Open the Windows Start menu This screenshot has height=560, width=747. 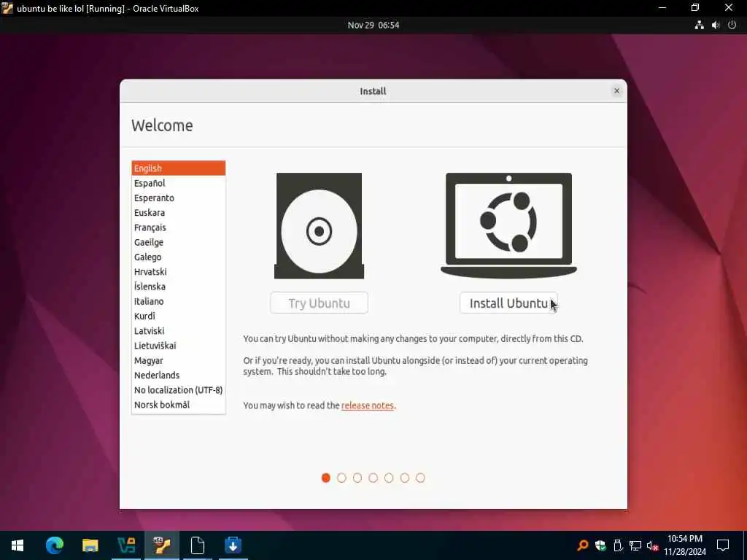(18, 545)
